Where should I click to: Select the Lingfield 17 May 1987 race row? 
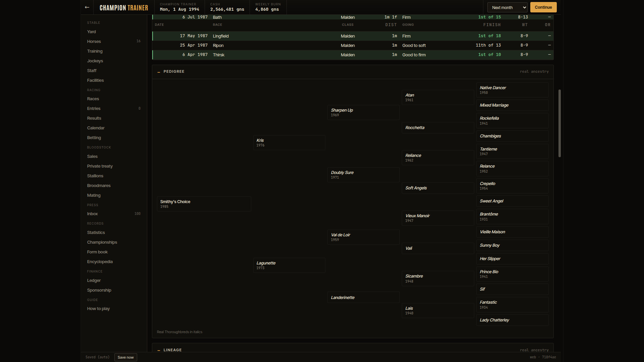click(353, 36)
